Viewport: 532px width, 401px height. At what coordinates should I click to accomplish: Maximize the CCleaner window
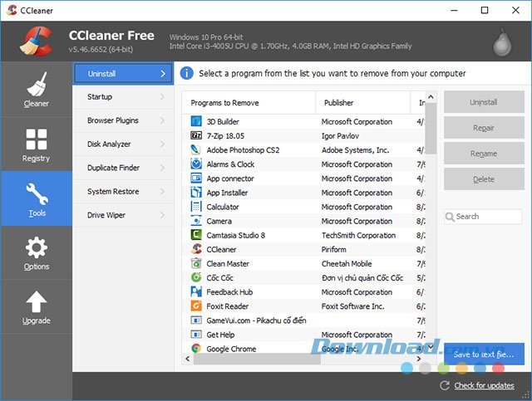485,10
